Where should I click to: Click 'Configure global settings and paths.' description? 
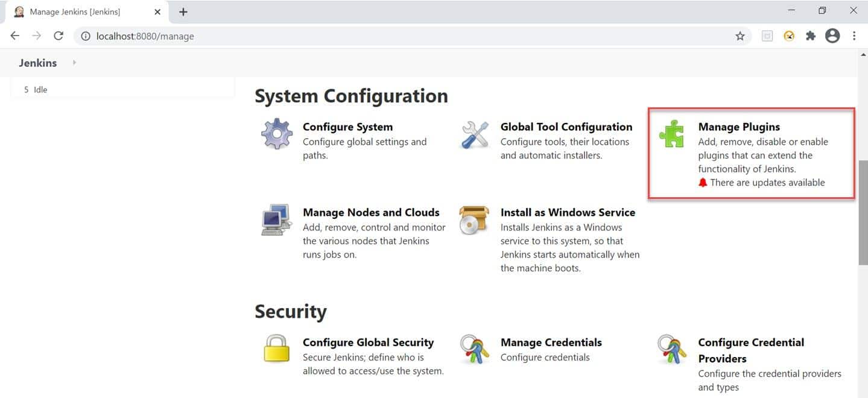[x=364, y=148]
